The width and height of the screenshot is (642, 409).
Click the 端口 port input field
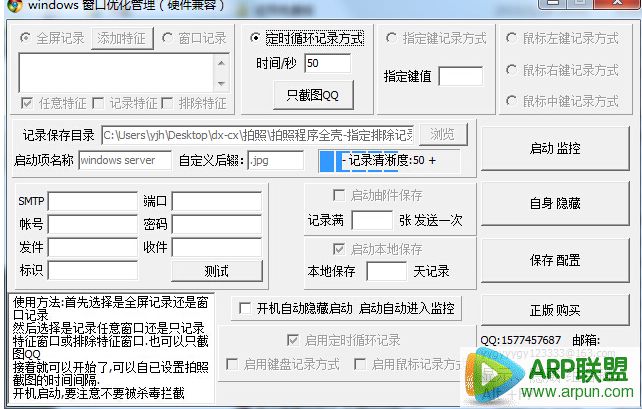[x=217, y=201]
